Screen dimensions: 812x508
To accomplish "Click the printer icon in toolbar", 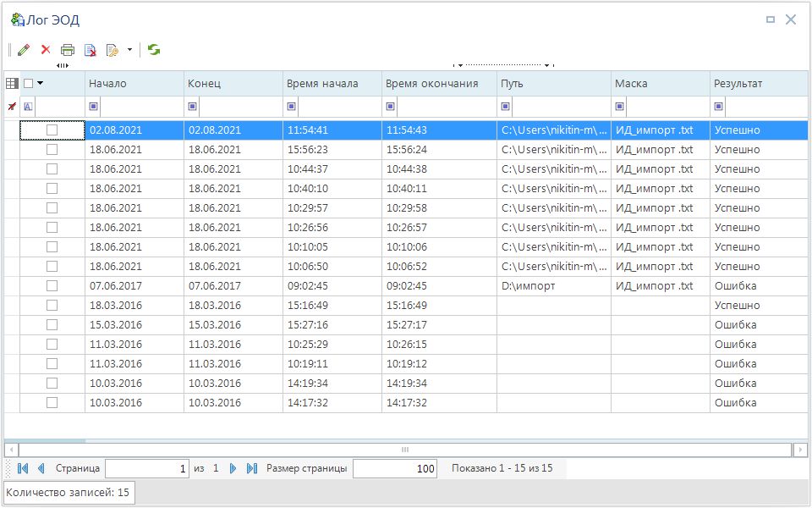I will click(x=68, y=50).
